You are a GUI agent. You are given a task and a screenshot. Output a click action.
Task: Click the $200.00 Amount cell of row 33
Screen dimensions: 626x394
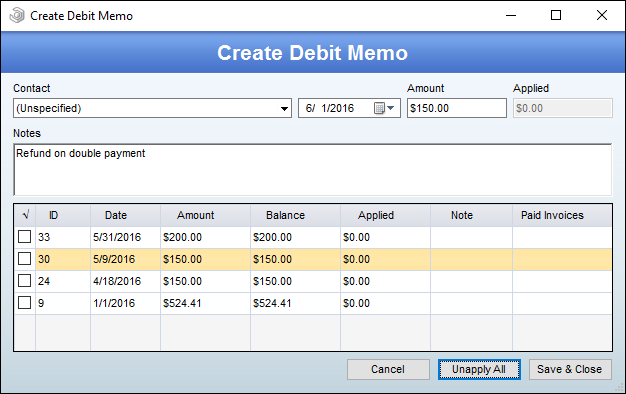point(206,238)
